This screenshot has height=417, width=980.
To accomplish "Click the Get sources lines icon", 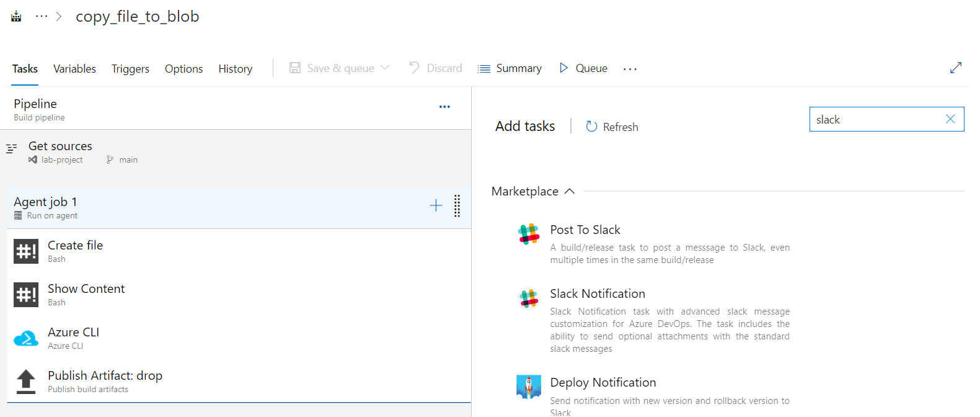I will click(x=11, y=149).
